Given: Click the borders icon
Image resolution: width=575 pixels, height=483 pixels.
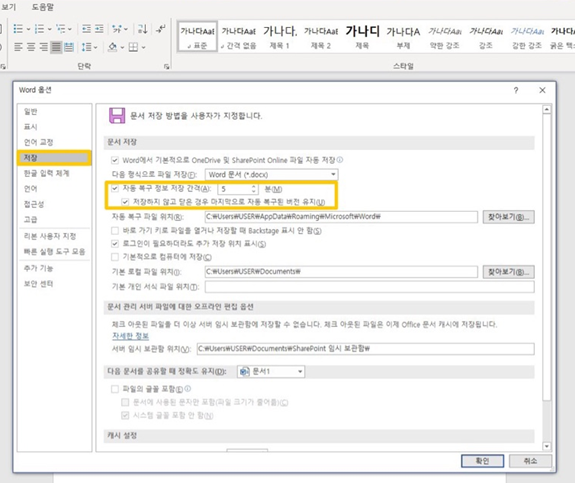Looking at the screenshot, I should pos(133,47).
